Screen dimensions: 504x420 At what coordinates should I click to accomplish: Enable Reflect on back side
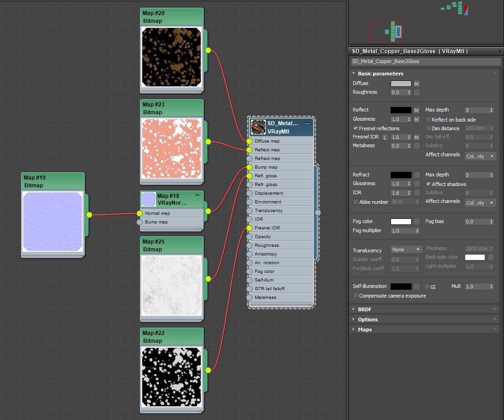click(x=428, y=119)
